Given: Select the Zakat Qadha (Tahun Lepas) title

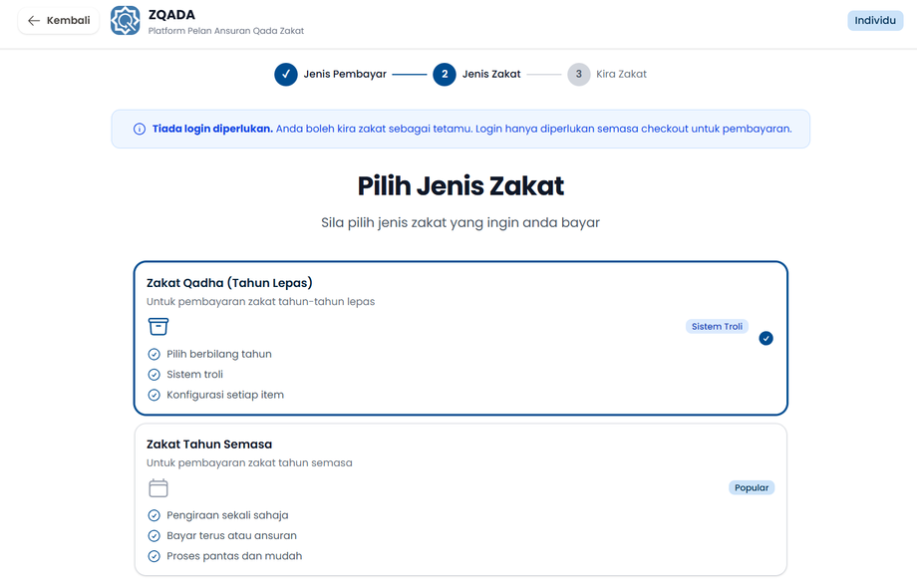Looking at the screenshot, I should coord(230,283).
